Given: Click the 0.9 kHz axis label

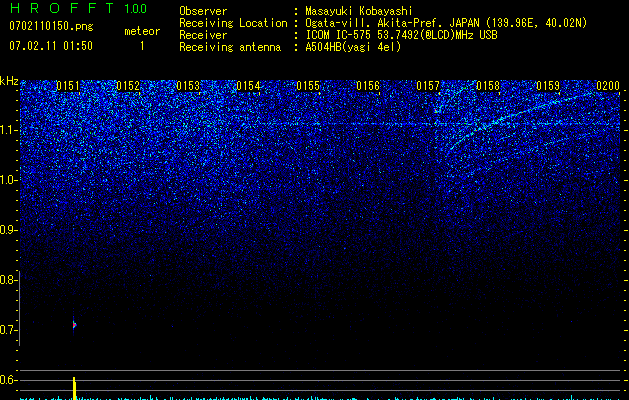Looking at the screenshot, I should (x=8, y=230).
